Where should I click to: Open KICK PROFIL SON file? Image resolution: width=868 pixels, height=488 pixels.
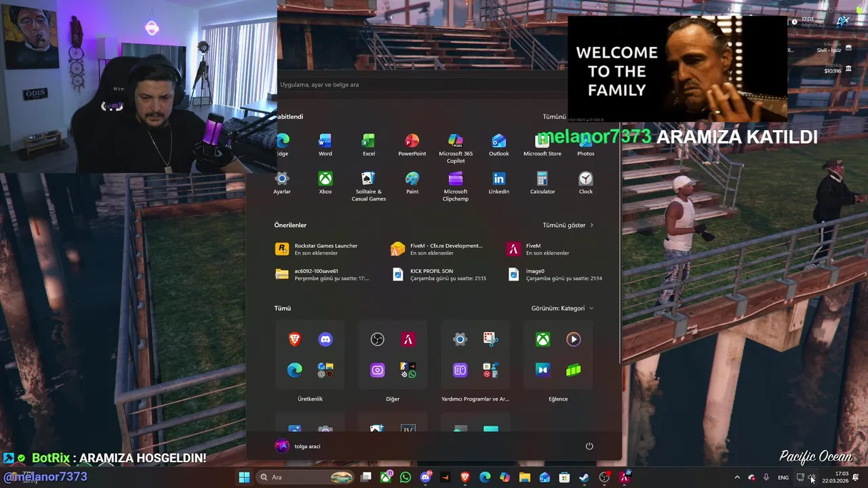tap(439, 274)
